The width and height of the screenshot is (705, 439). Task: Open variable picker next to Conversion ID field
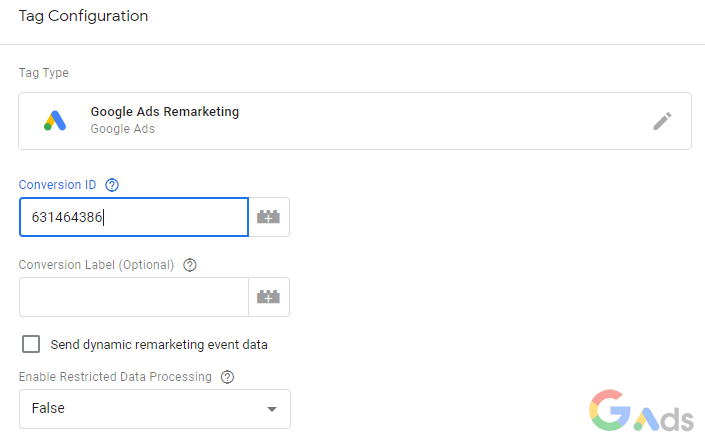click(268, 217)
